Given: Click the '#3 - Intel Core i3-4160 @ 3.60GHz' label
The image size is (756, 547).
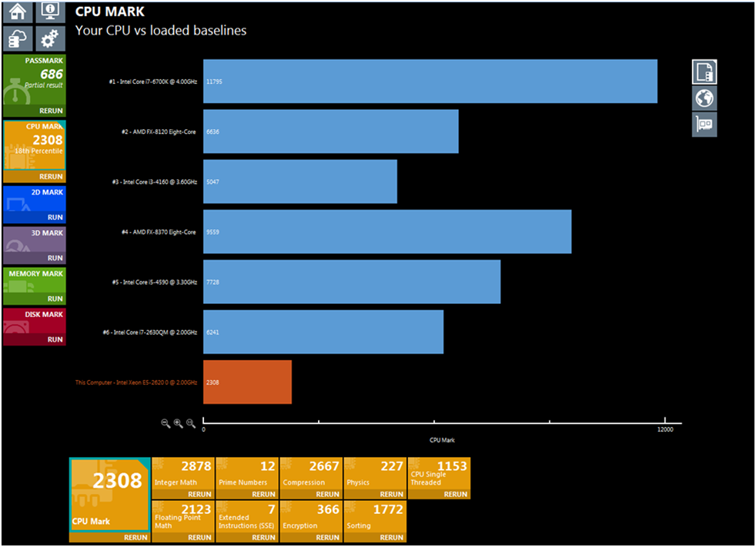Looking at the screenshot, I should pos(154,182).
